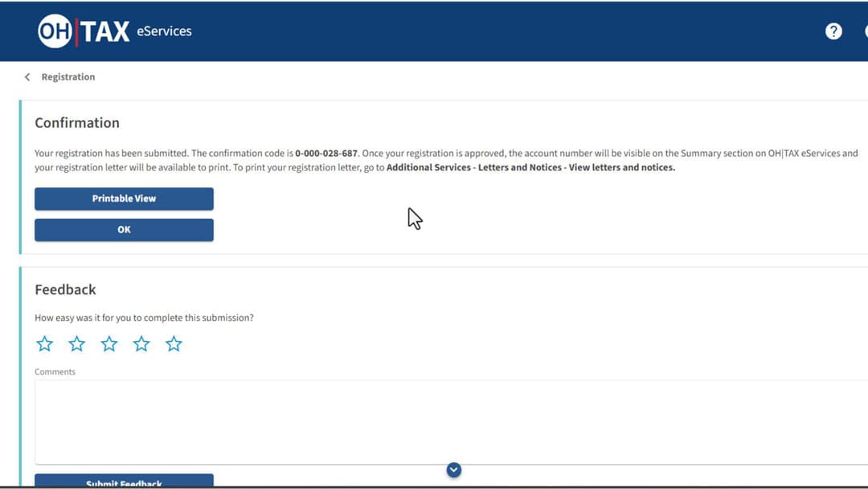
Task: Click the eServices header text
Action: pyautogui.click(x=164, y=31)
